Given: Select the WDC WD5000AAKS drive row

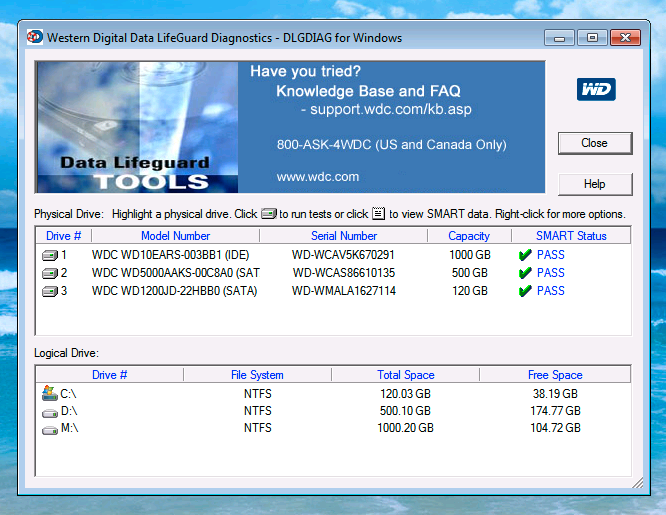Looking at the screenshot, I should [x=175, y=273].
